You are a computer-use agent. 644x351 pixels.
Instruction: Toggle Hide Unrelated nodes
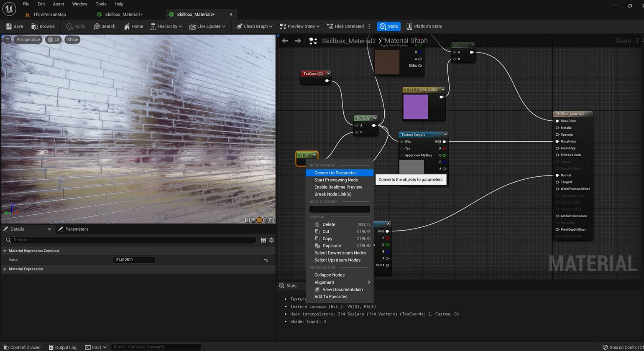[x=345, y=26]
